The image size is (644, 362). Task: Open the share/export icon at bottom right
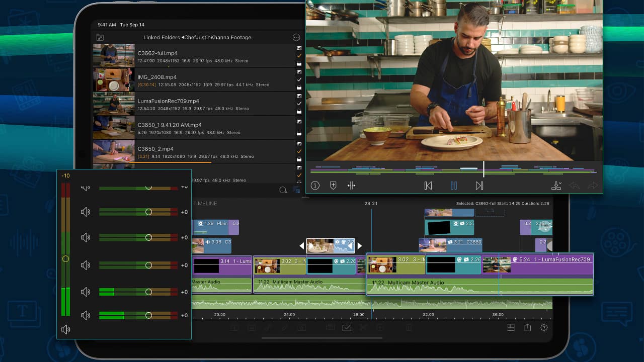click(527, 327)
